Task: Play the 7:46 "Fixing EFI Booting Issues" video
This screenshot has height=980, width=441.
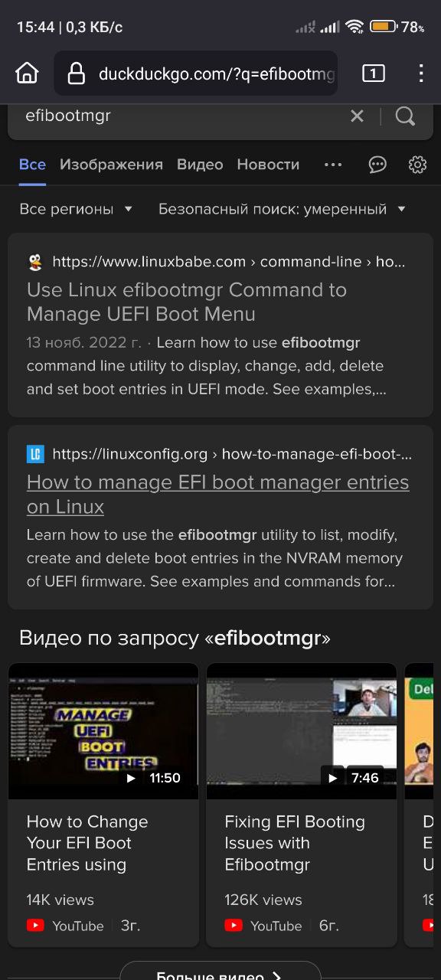Action: 302,731
